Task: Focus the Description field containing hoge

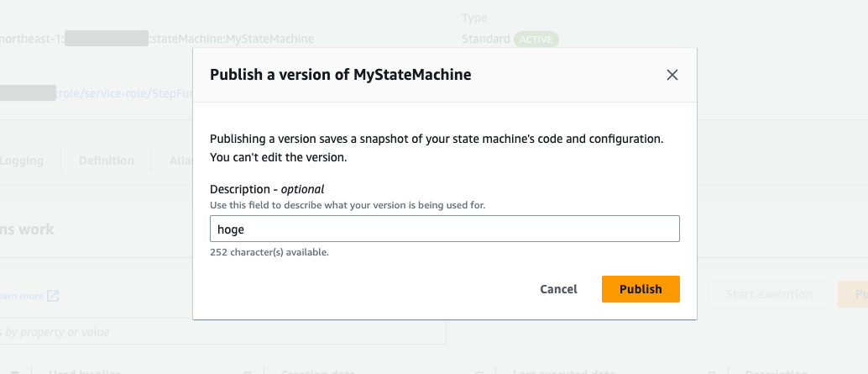Action: [444, 229]
